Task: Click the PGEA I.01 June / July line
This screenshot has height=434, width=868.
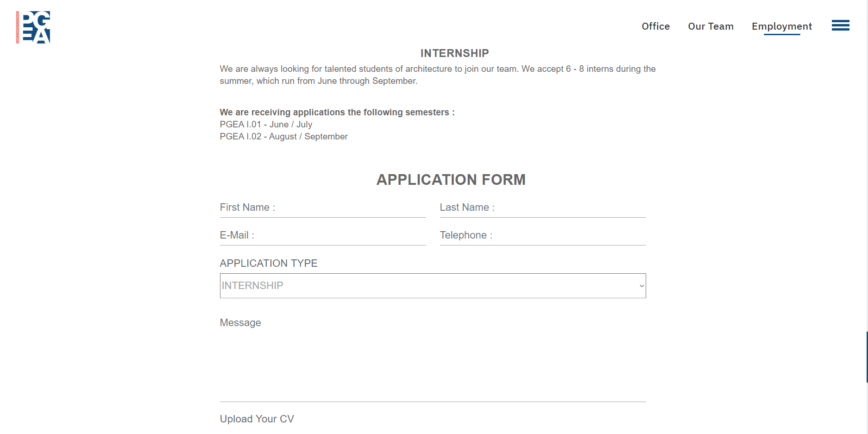Action: coord(266,125)
